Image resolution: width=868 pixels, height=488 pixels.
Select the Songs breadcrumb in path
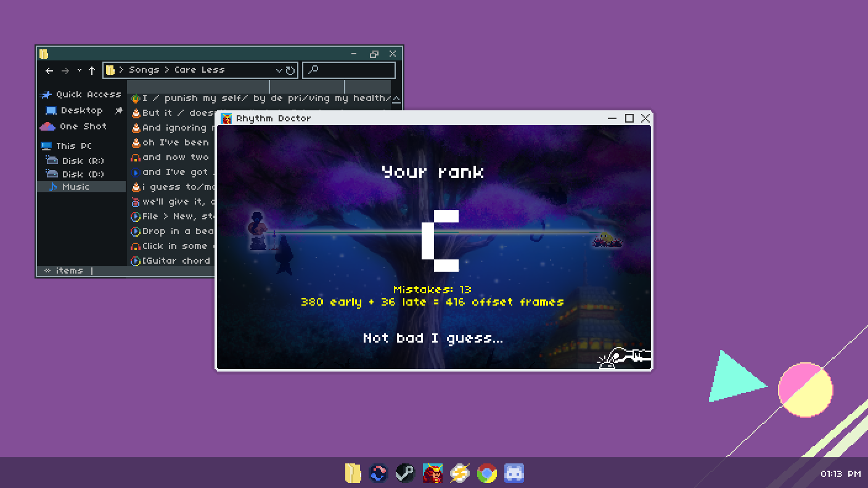tap(144, 70)
